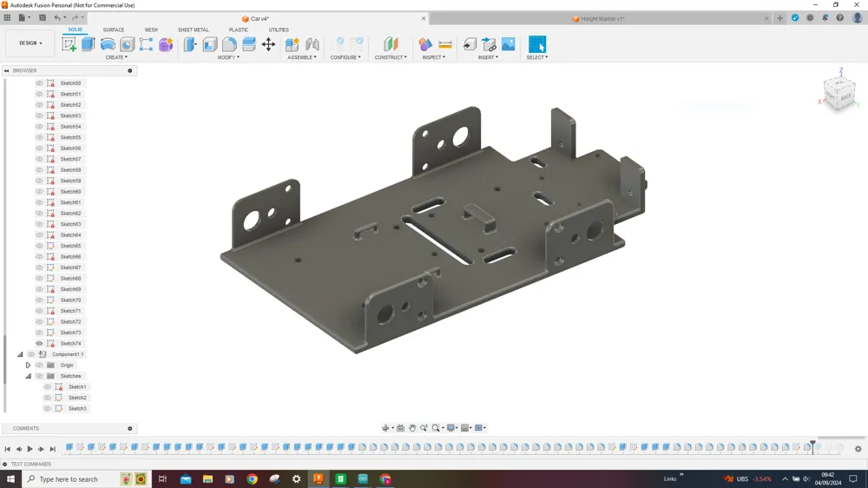Open the Data Panel grid icon

click(7, 17)
